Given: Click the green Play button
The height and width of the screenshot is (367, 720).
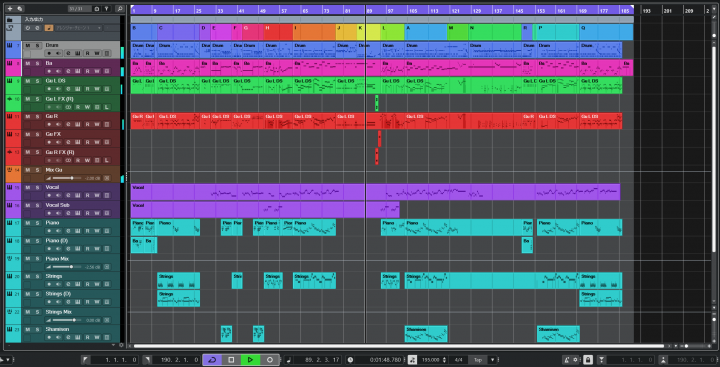Looking at the screenshot, I should (250, 360).
